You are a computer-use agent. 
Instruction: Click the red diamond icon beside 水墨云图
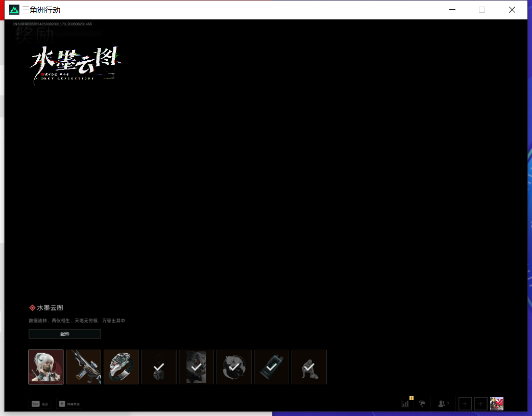[32, 308]
